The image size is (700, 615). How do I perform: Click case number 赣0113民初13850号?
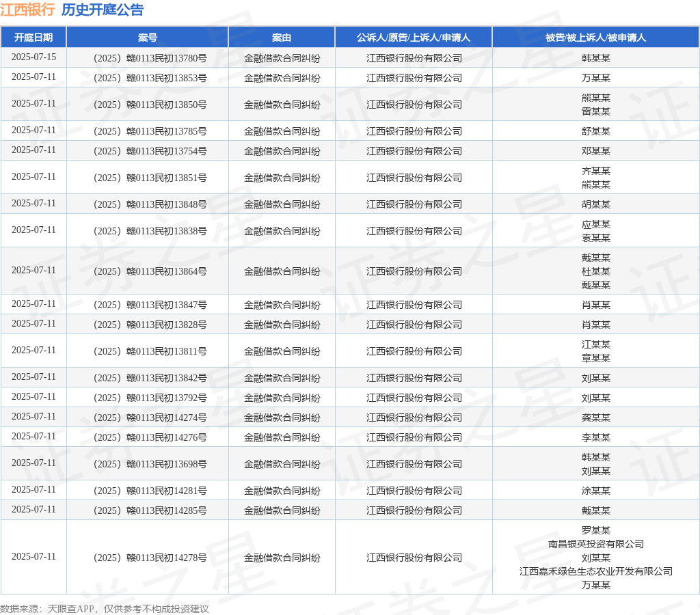coord(150,105)
